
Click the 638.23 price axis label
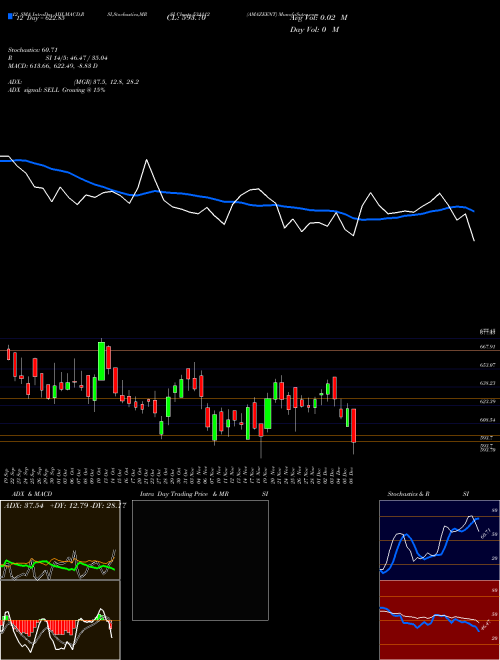point(488,383)
